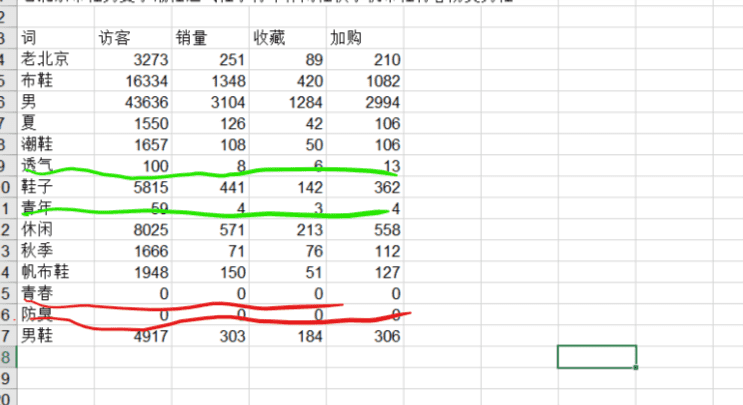Select the 100 cell in 透气 row
This screenshot has width=743, height=405.
(133, 166)
